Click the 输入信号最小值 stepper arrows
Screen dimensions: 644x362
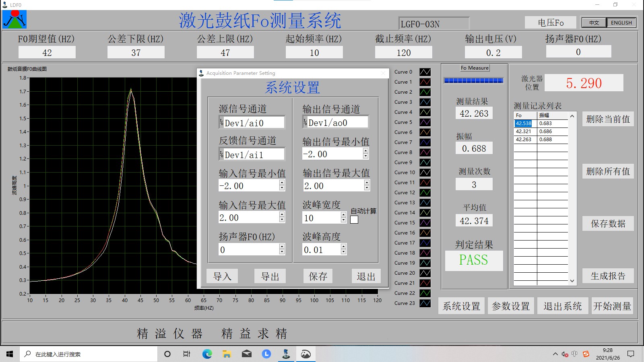tap(282, 185)
